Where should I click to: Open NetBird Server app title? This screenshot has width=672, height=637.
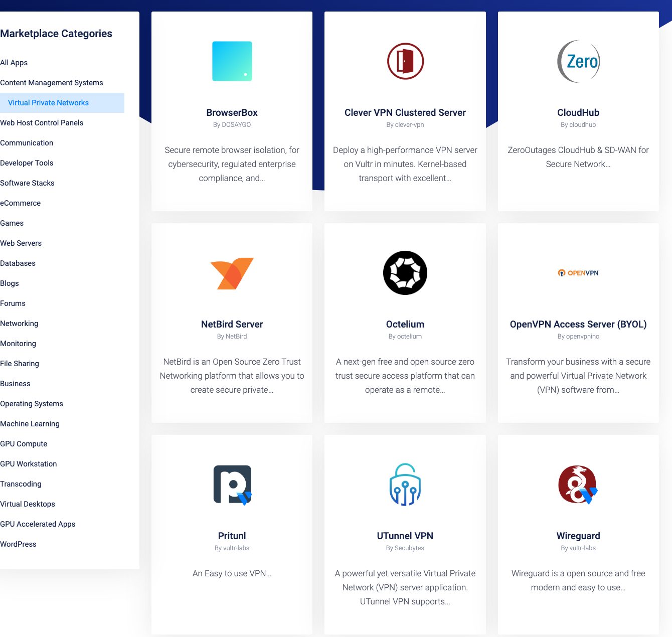pos(232,325)
